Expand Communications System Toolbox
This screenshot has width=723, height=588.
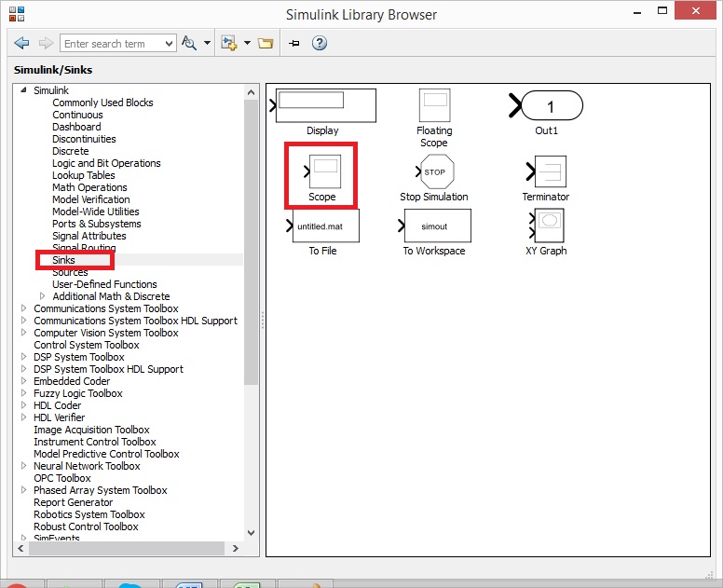point(24,308)
